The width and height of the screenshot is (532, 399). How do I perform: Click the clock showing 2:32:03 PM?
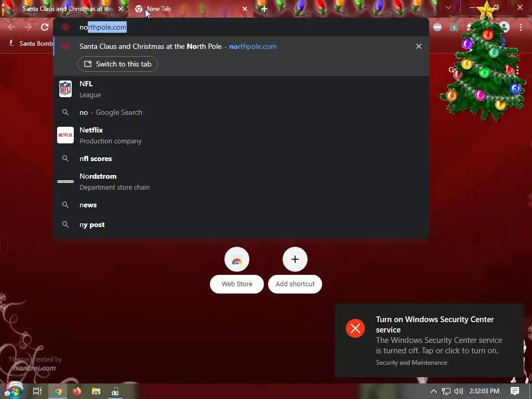pyautogui.click(x=484, y=391)
